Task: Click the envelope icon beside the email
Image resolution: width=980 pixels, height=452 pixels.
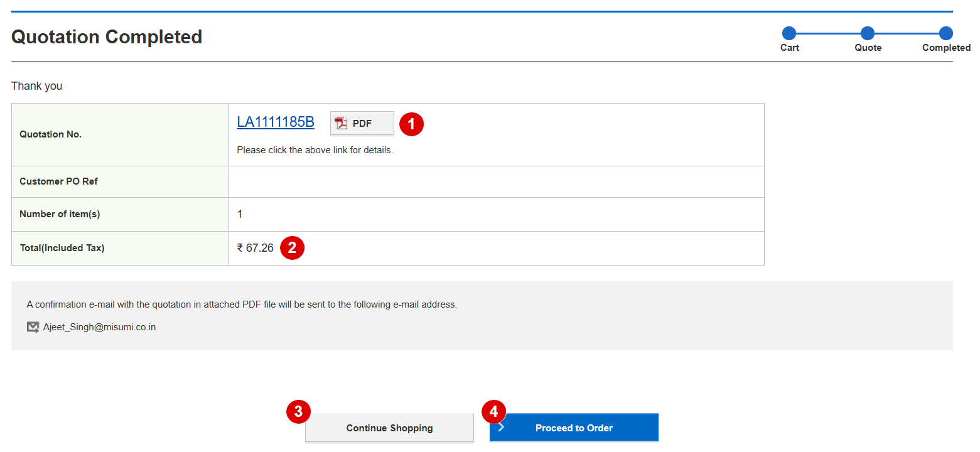Action: pos(33,327)
